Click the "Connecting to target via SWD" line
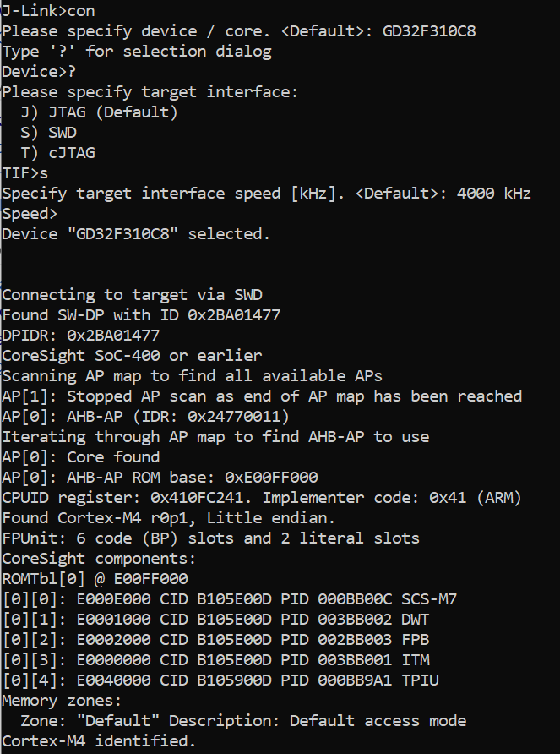 coord(132,295)
